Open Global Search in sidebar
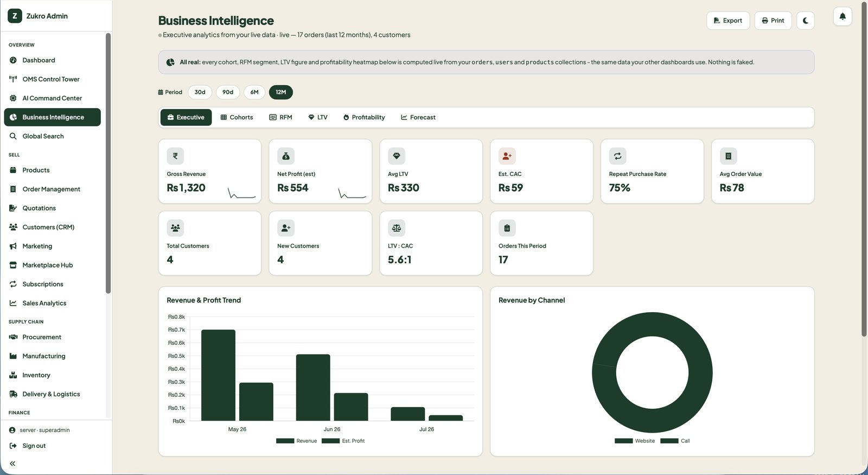This screenshot has height=475, width=868. pos(52,136)
